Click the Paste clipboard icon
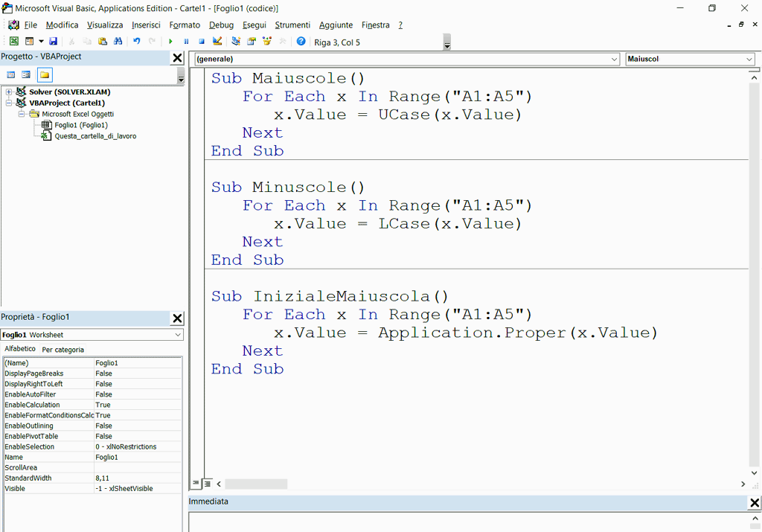This screenshot has height=532, width=762. [x=102, y=42]
